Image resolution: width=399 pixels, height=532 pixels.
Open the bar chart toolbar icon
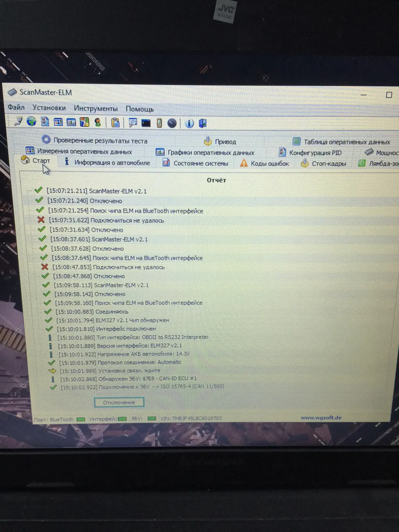tap(71, 122)
